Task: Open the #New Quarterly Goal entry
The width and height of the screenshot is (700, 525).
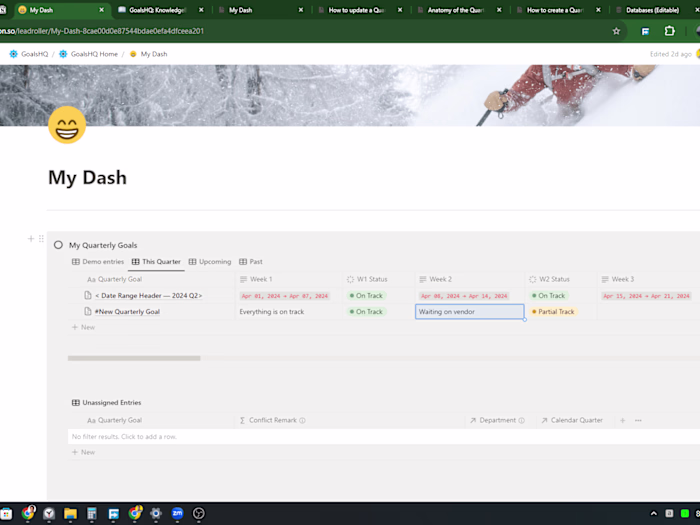Action: (127, 312)
